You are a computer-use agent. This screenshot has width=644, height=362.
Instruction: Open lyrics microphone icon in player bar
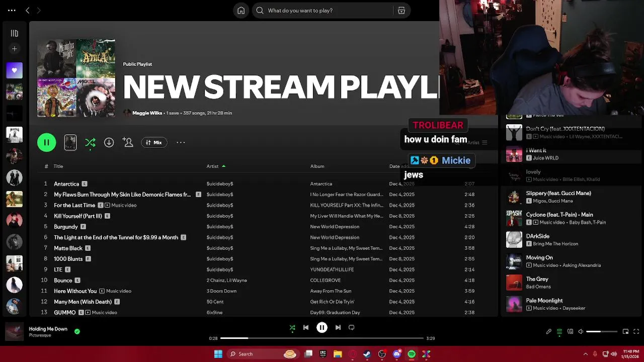point(549,332)
